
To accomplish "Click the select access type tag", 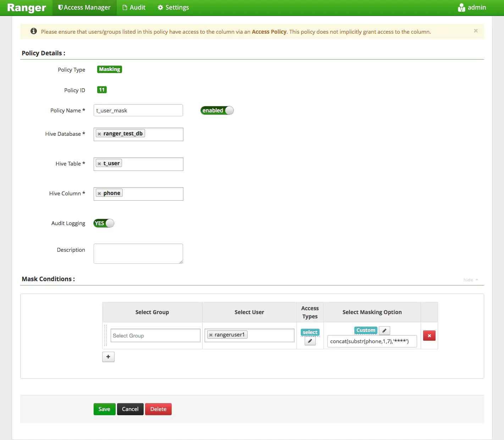I will 310,332.
